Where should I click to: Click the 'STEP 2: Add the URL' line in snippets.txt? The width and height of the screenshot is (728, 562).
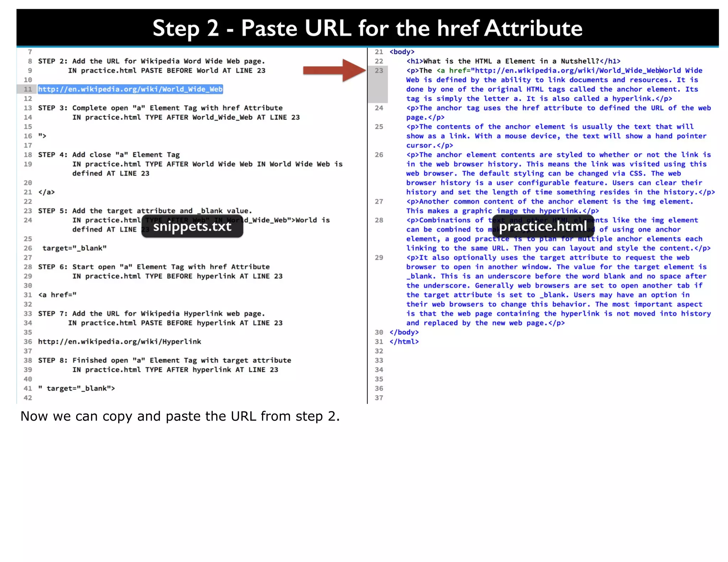point(151,61)
